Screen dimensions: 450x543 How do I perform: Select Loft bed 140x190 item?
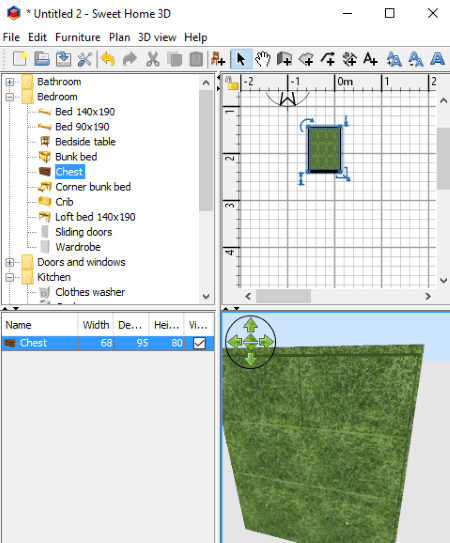pyautogui.click(x=95, y=217)
